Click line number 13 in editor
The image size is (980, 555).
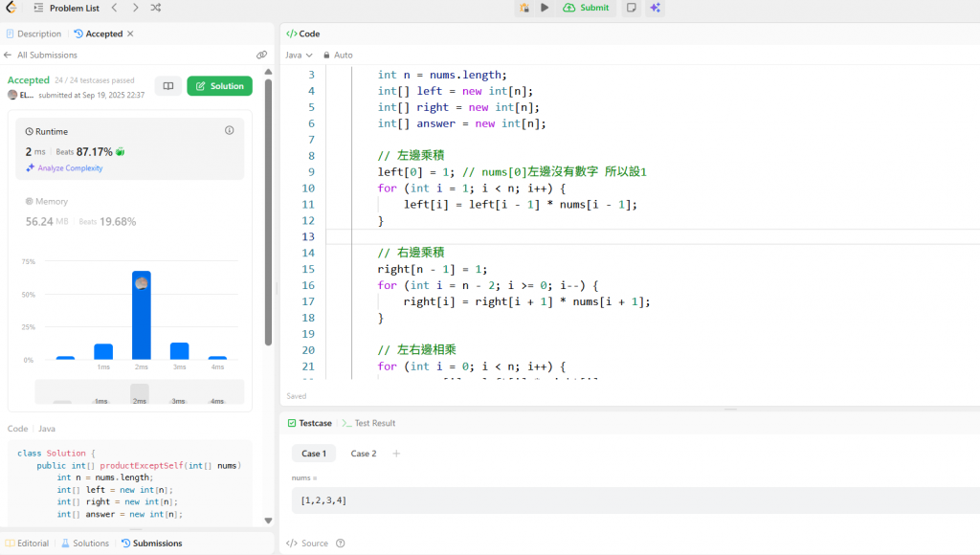308,236
